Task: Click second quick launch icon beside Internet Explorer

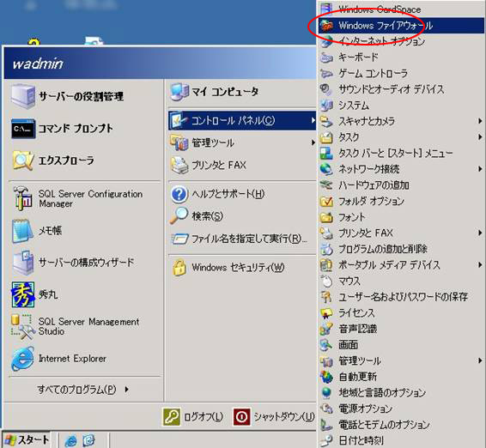Action: 89,440
